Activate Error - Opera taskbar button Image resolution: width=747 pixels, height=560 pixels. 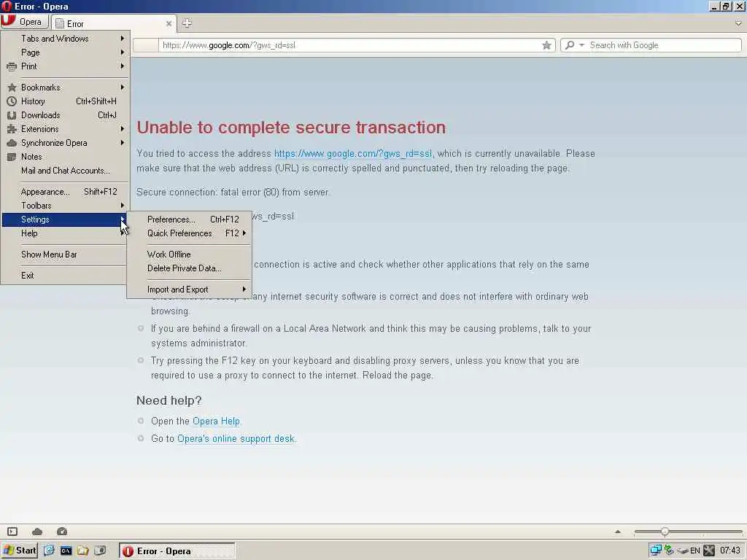pos(177,551)
